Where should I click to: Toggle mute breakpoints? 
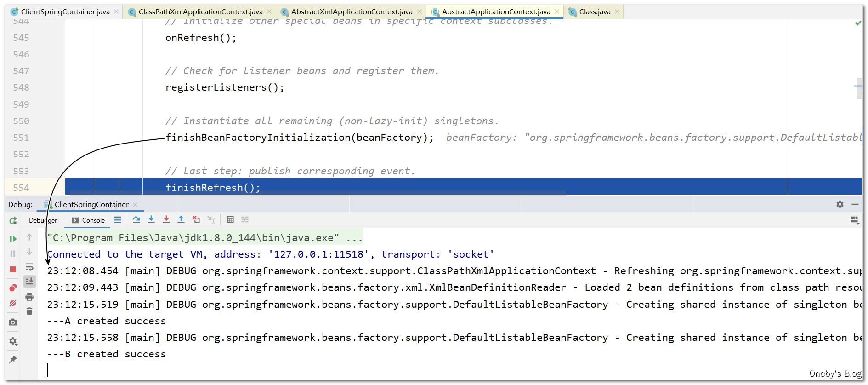tap(13, 303)
